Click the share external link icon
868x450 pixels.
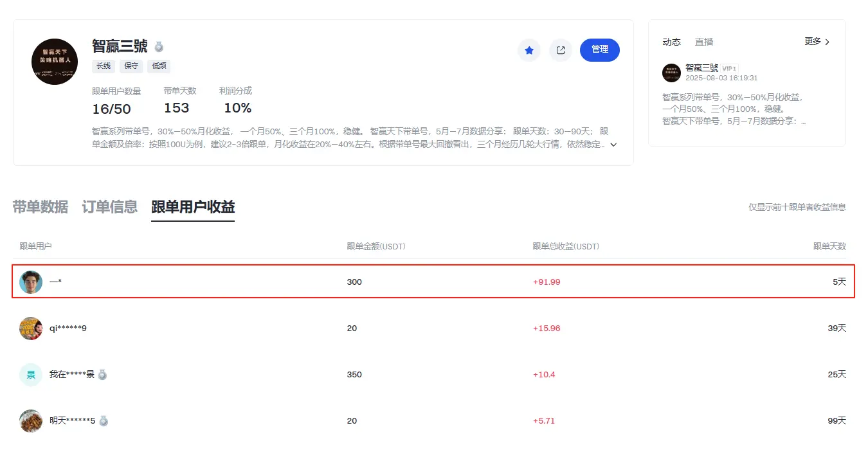pyautogui.click(x=561, y=50)
